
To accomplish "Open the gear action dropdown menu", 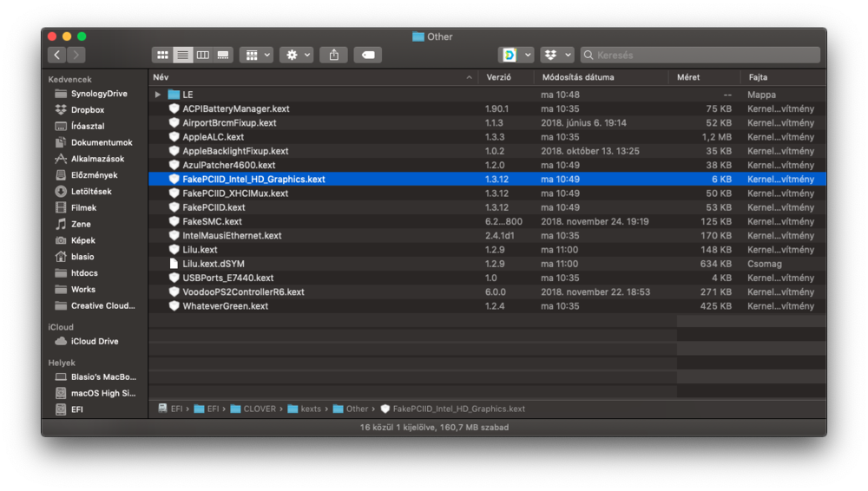I will click(x=296, y=55).
